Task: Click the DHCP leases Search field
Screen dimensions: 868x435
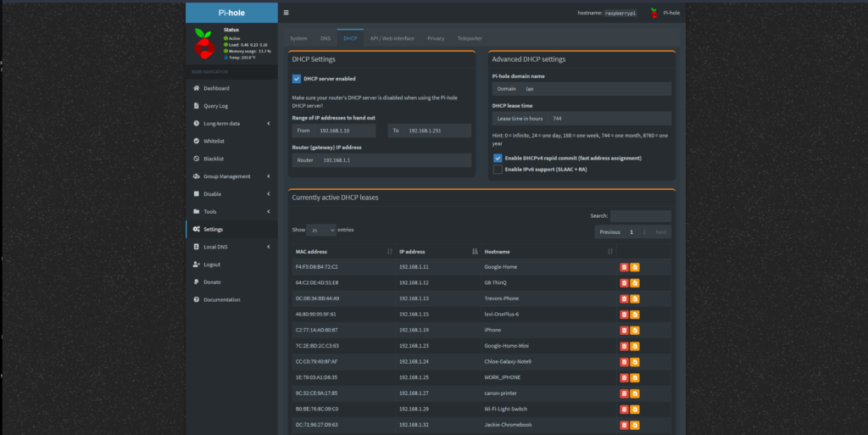Action: pos(641,216)
